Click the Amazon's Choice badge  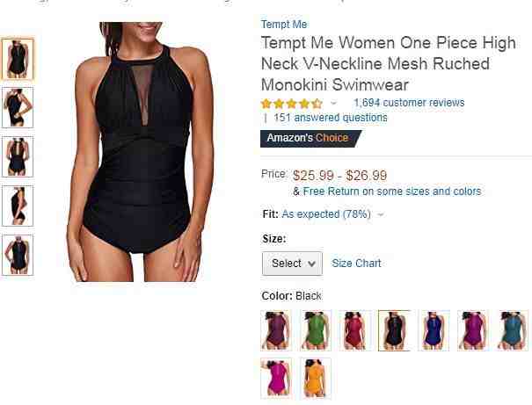310,138
